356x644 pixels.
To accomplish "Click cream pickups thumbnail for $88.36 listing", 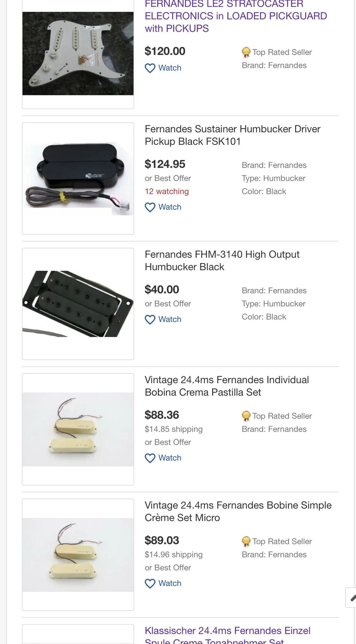I will [78, 429].
